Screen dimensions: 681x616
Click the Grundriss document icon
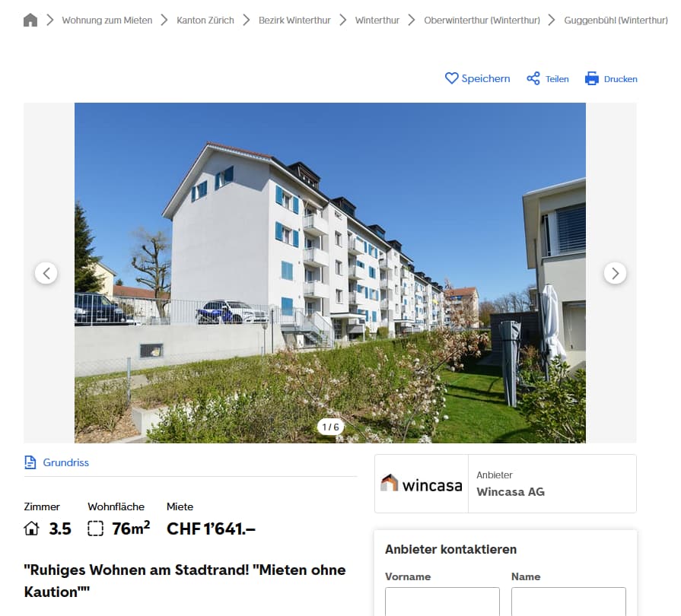pyautogui.click(x=30, y=462)
